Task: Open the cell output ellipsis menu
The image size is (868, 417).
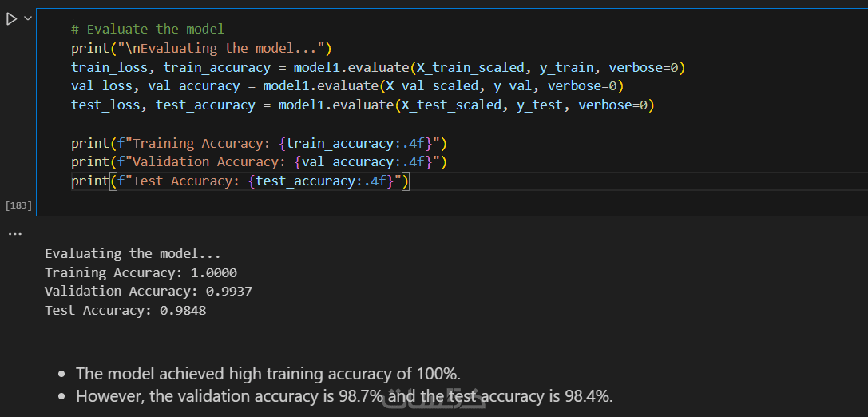Action: click(15, 233)
